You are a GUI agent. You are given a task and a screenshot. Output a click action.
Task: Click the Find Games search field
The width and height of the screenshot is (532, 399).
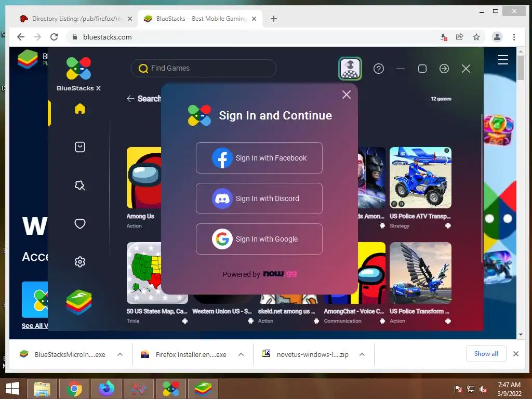[204, 68]
